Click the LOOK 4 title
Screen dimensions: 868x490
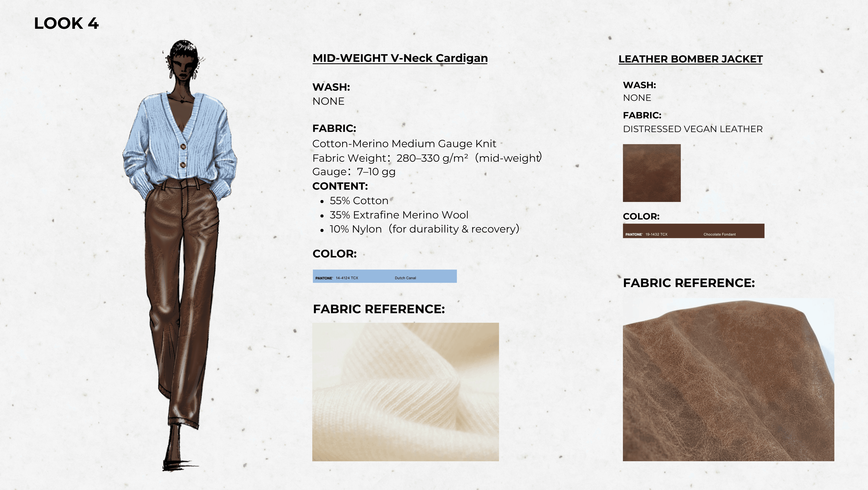pyautogui.click(x=66, y=23)
